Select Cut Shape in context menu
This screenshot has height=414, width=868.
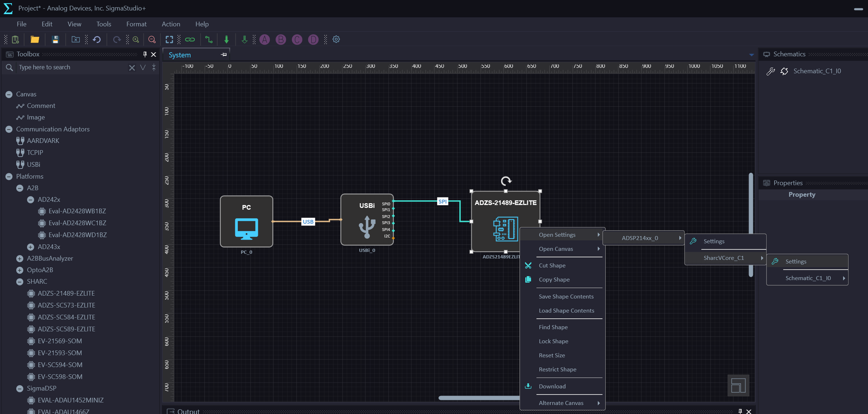click(x=562, y=266)
